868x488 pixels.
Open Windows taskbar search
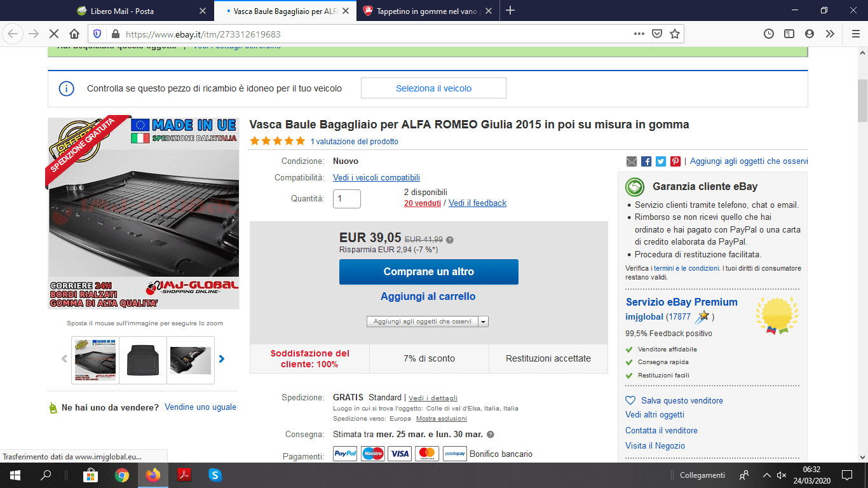pos(46,475)
